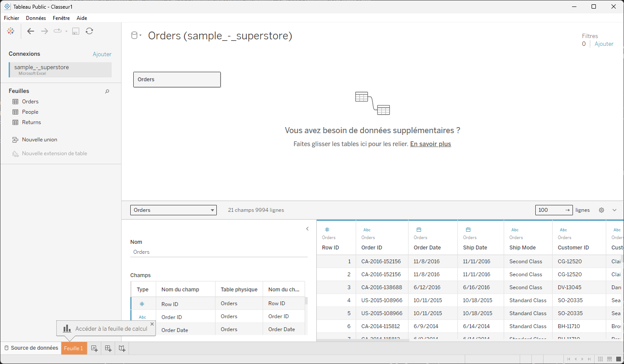This screenshot has height=364, width=624.
Task: Click the save icon in toolbar
Action: coord(76,31)
